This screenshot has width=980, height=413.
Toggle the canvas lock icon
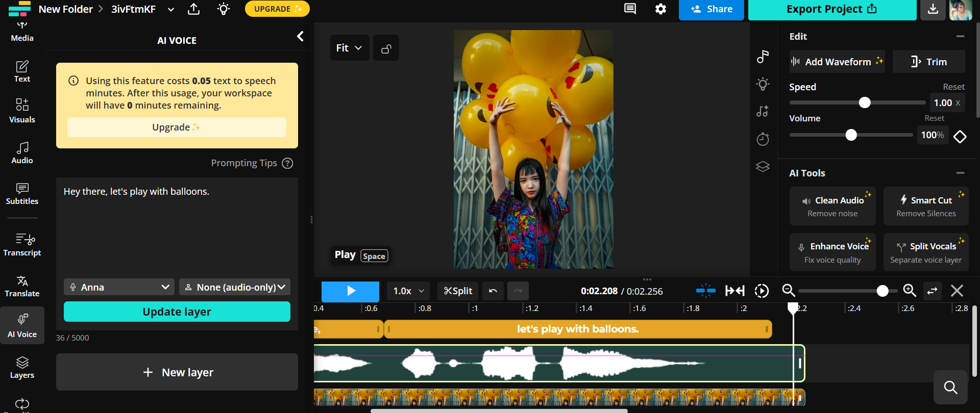click(x=386, y=48)
